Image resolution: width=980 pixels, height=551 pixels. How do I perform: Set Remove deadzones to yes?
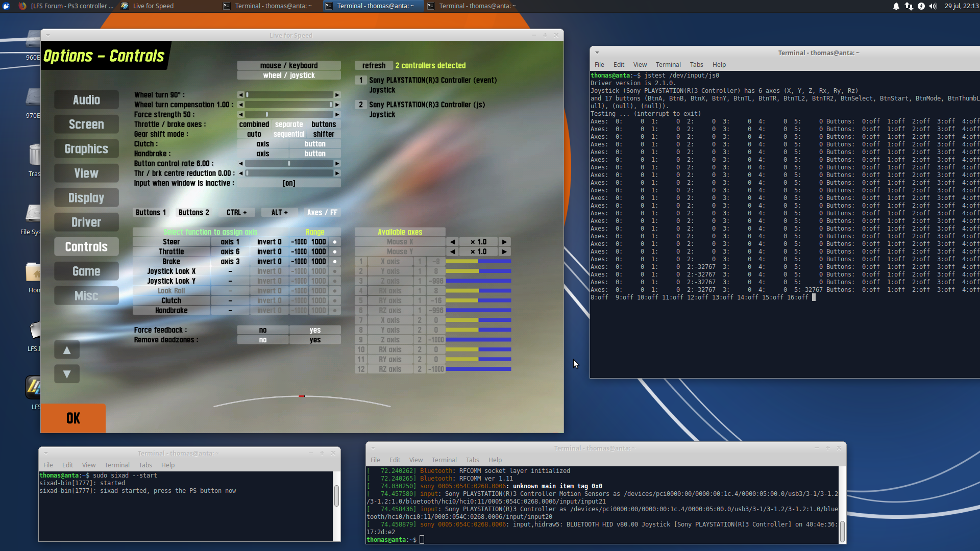click(x=315, y=340)
